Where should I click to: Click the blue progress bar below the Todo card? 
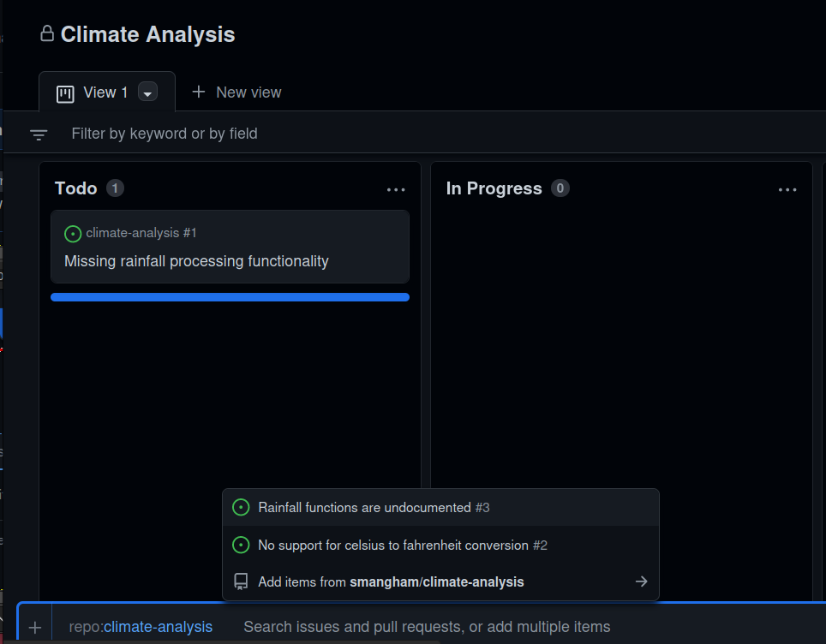[x=230, y=296]
